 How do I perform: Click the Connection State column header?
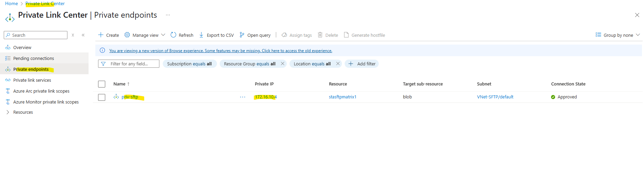point(568,84)
